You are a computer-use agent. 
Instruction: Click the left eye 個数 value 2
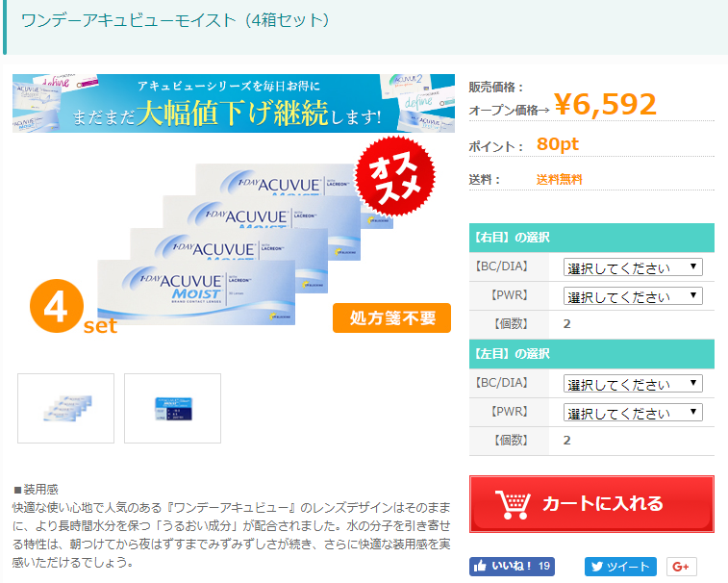coord(566,441)
